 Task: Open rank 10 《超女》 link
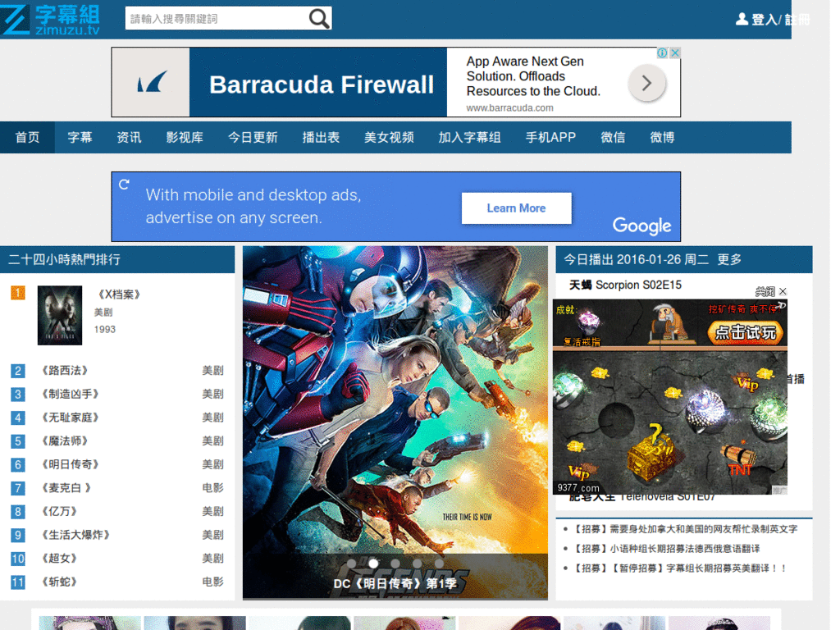(x=59, y=559)
